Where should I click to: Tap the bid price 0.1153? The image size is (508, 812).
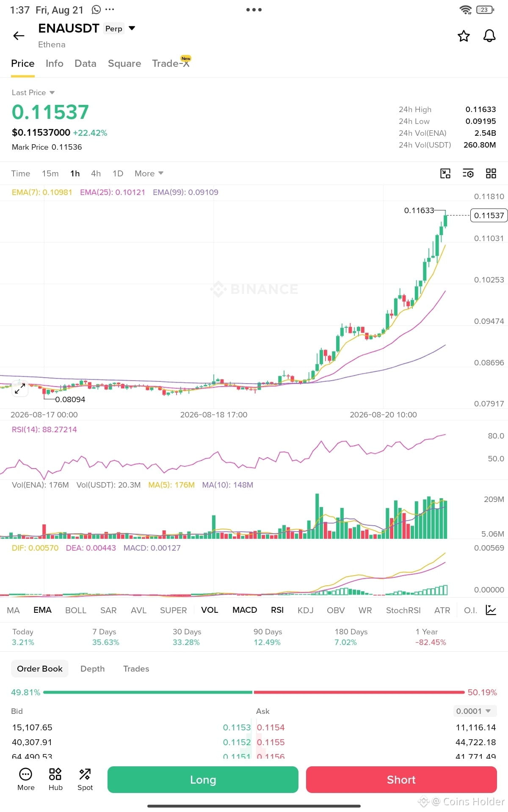pyautogui.click(x=237, y=727)
